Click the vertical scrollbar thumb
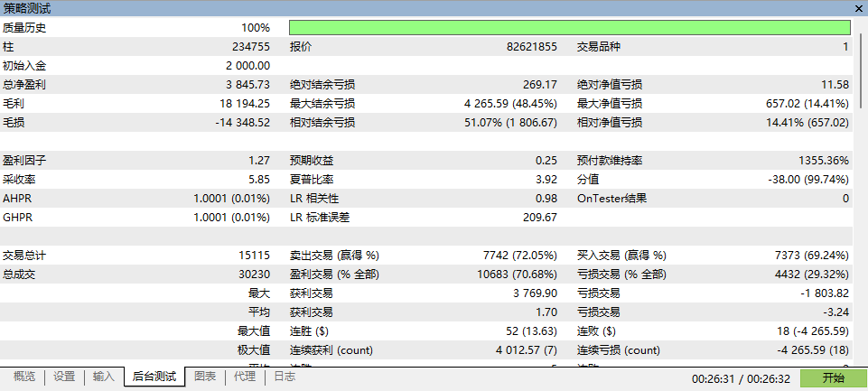This screenshot has width=868, height=391. pos(861,71)
